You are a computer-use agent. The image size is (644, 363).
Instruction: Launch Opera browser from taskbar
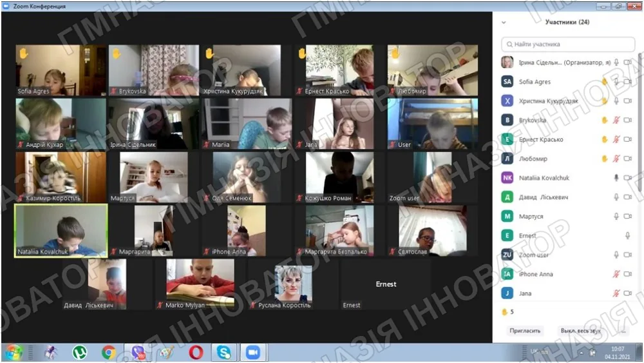point(196,353)
